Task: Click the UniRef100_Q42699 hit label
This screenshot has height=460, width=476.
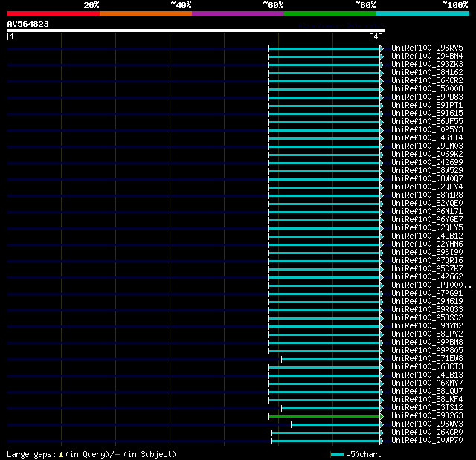Action: pyautogui.click(x=427, y=162)
